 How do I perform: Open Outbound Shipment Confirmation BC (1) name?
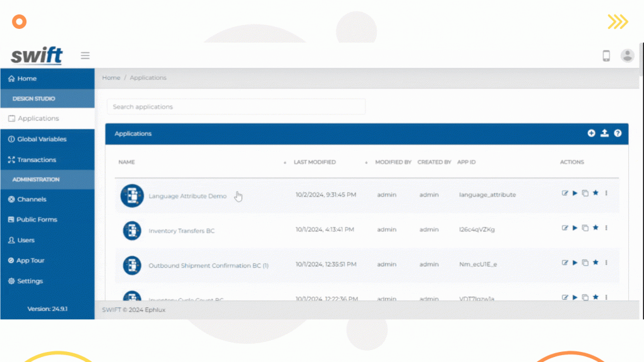coord(208,266)
